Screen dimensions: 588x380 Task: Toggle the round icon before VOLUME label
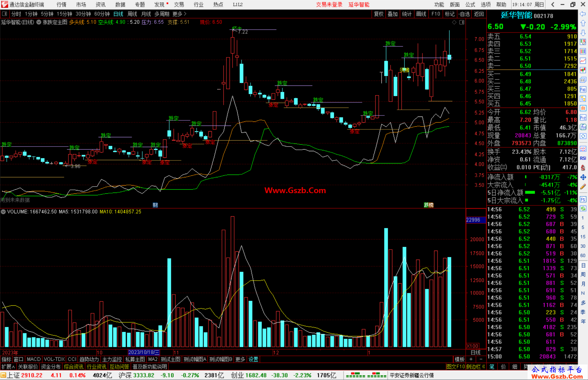3,212
